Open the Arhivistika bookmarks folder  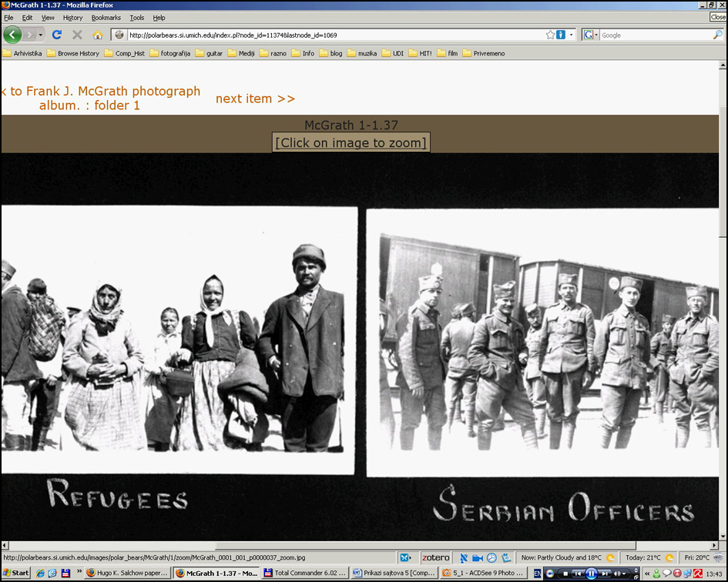click(22, 53)
